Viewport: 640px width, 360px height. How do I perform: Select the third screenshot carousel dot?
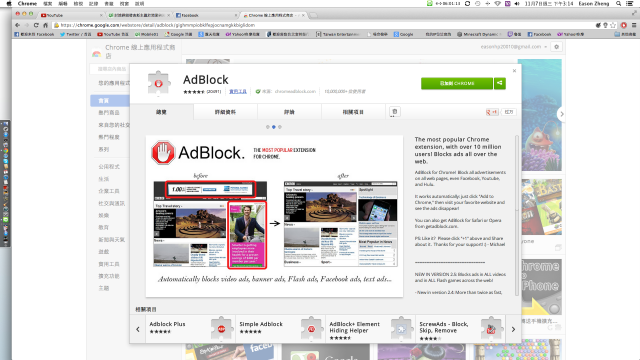tap(280, 127)
